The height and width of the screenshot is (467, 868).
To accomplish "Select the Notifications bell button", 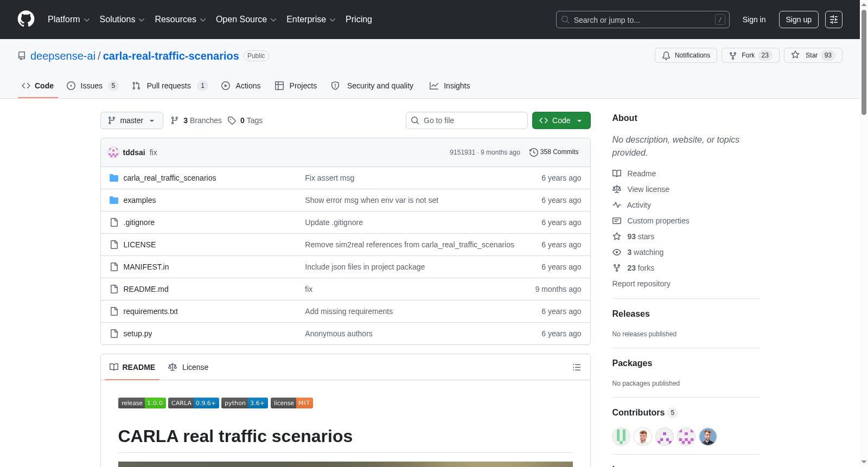I will tap(686, 55).
